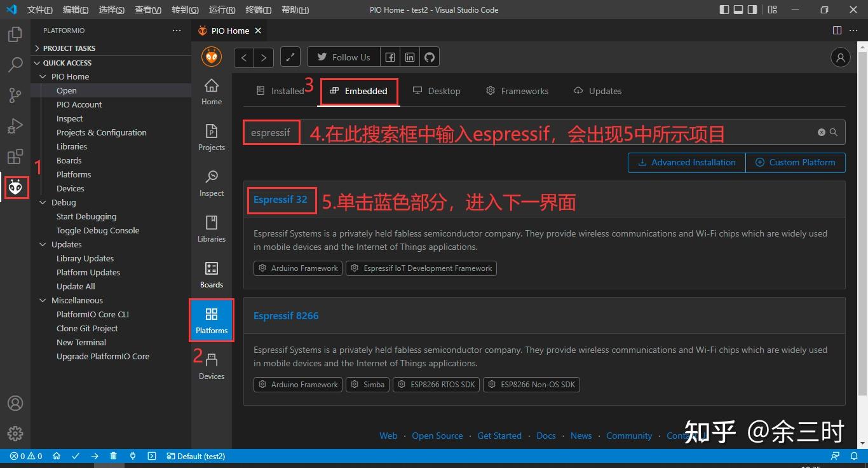
Task: Select the Devices icon in PIO Home navigation
Action: click(x=211, y=366)
